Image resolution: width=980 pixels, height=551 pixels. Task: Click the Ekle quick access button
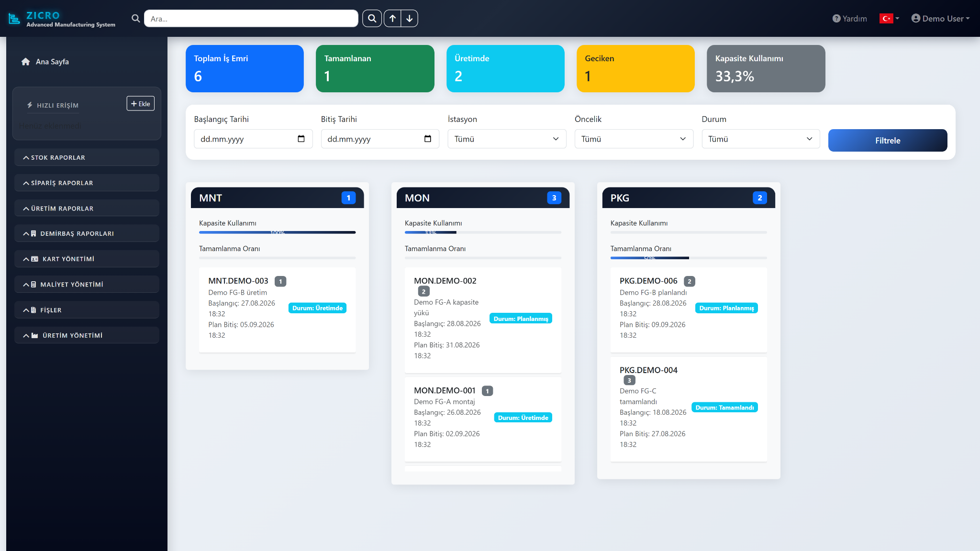point(140,103)
